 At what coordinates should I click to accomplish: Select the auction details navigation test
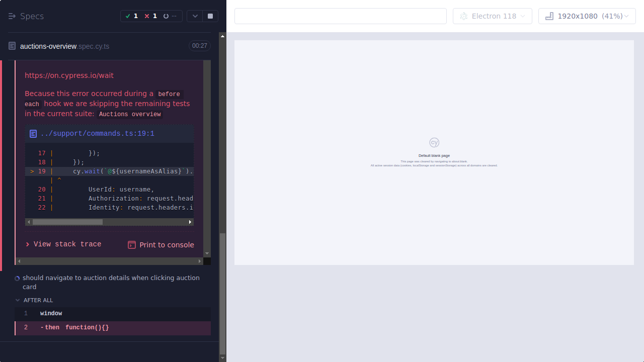(x=111, y=282)
